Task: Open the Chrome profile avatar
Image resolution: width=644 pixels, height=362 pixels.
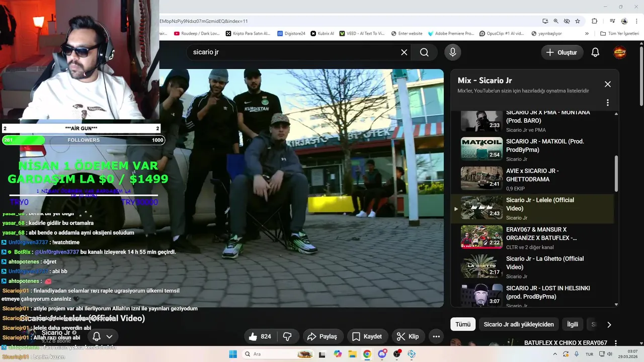Action: (x=624, y=21)
